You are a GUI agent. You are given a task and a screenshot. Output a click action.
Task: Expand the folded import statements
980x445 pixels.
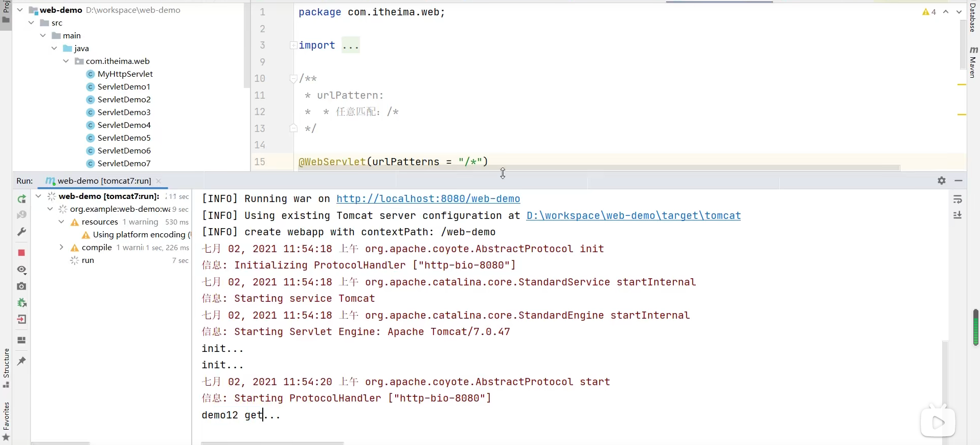[x=293, y=46]
